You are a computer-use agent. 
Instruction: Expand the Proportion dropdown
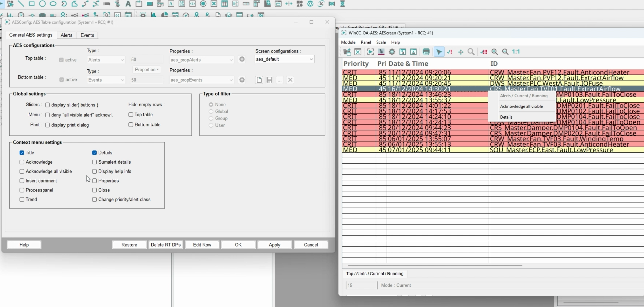tap(146, 70)
